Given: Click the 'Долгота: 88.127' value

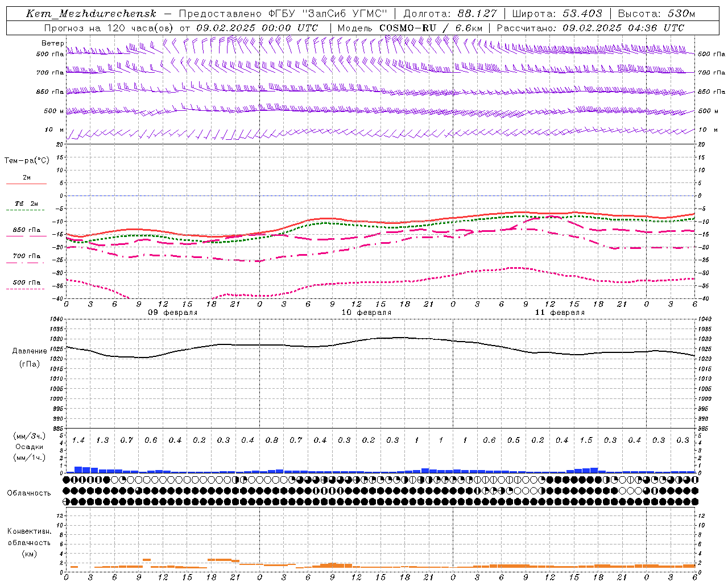Looking at the screenshot, I should (x=450, y=14).
